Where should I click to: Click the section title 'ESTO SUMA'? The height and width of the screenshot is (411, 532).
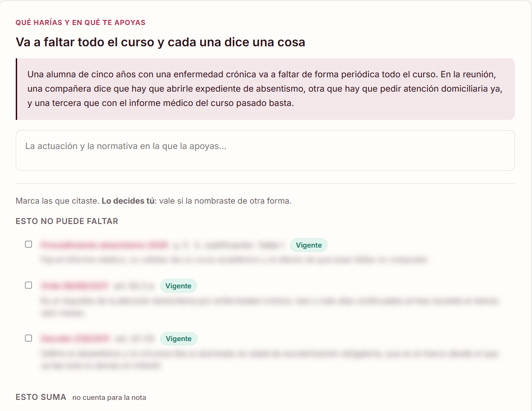[41, 397]
